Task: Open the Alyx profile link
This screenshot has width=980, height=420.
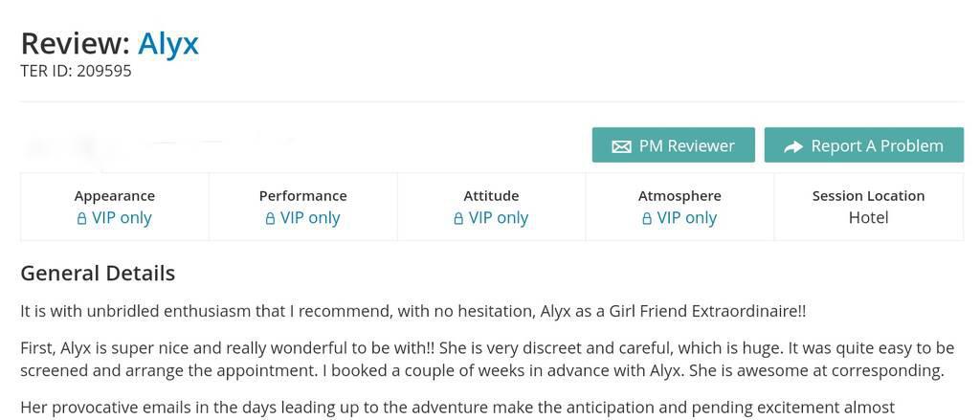Action: [x=168, y=43]
